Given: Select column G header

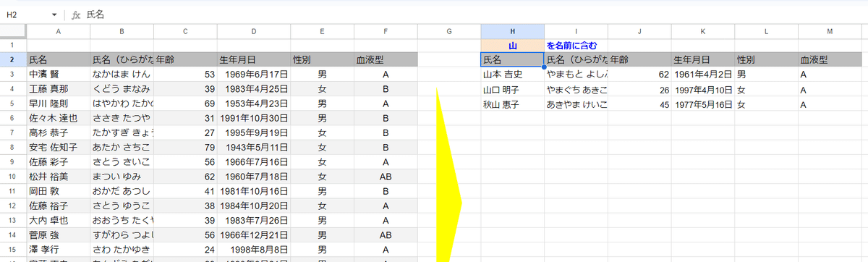Looking at the screenshot, I should click(x=449, y=31).
